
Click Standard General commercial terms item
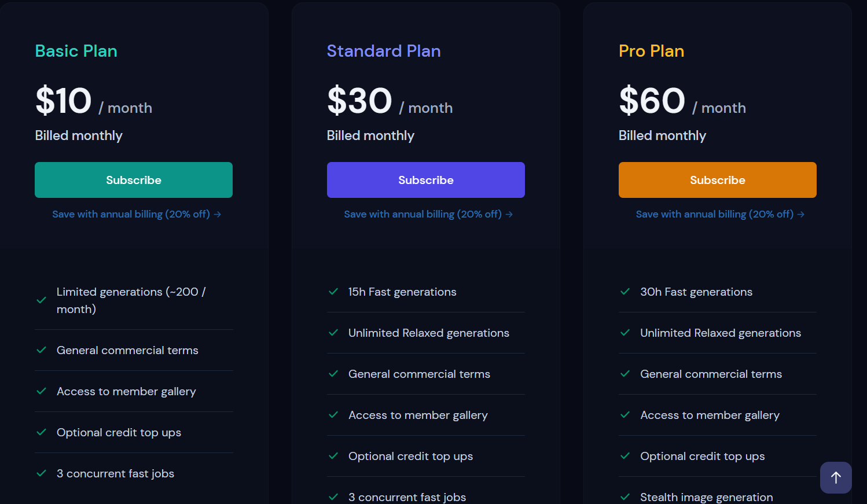[419, 374]
